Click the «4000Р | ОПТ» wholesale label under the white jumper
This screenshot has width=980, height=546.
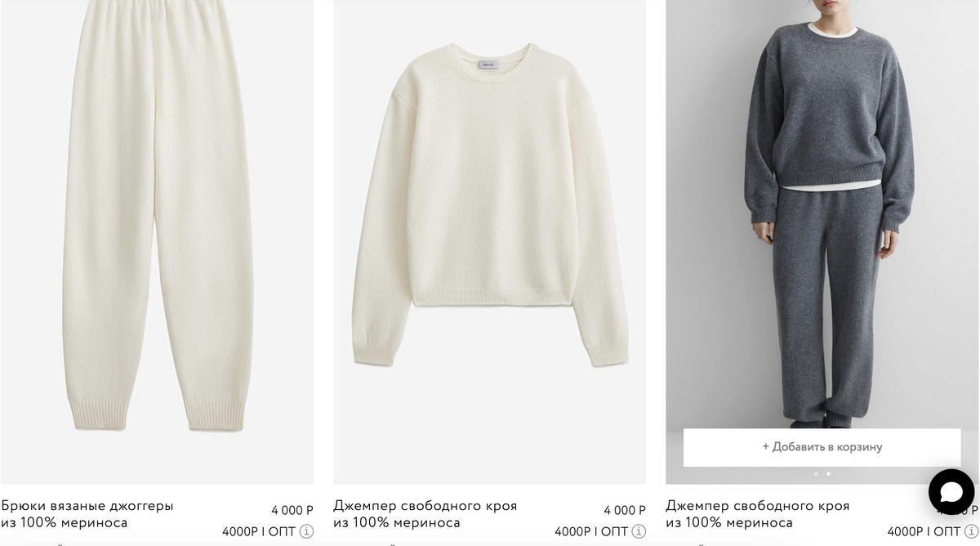click(x=591, y=531)
